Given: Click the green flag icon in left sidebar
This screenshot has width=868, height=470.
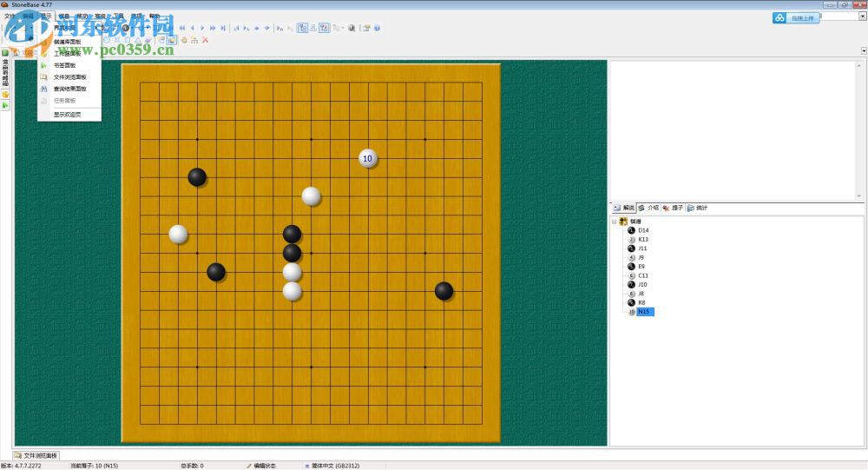Looking at the screenshot, I should coord(5,105).
